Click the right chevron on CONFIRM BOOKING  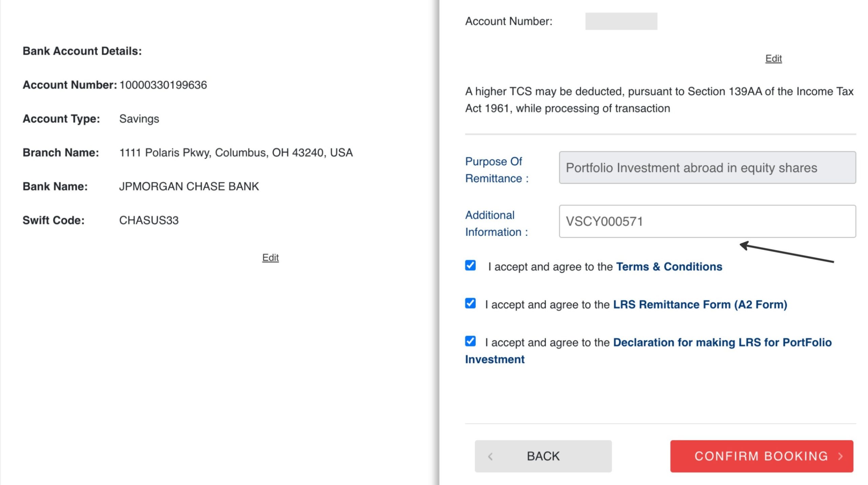click(840, 456)
